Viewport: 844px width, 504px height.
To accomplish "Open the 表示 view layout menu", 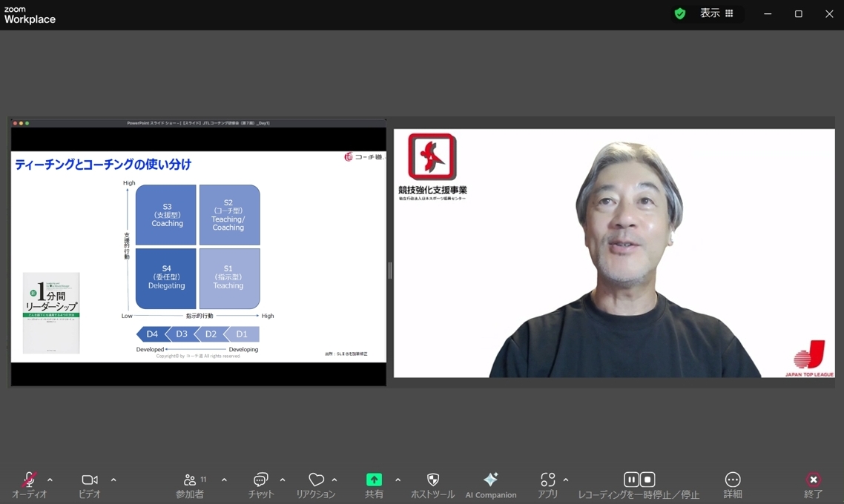I will [716, 13].
